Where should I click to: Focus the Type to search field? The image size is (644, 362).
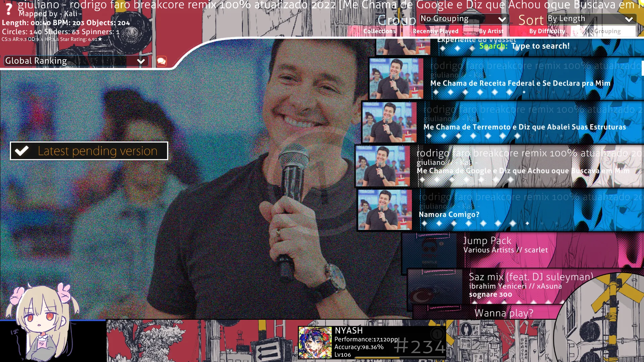(540, 46)
